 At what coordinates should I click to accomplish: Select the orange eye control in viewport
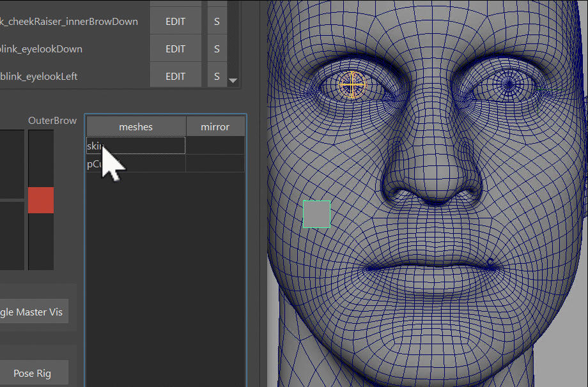352,85
